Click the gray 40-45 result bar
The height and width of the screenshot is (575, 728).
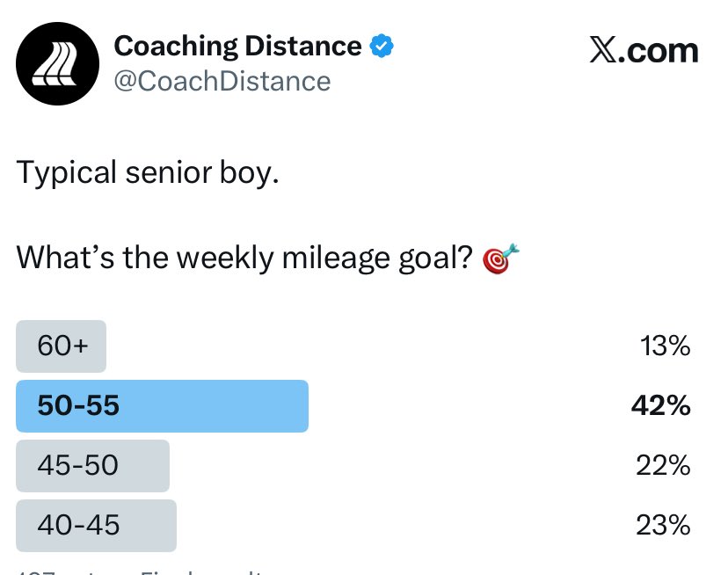tap(96, 526)
